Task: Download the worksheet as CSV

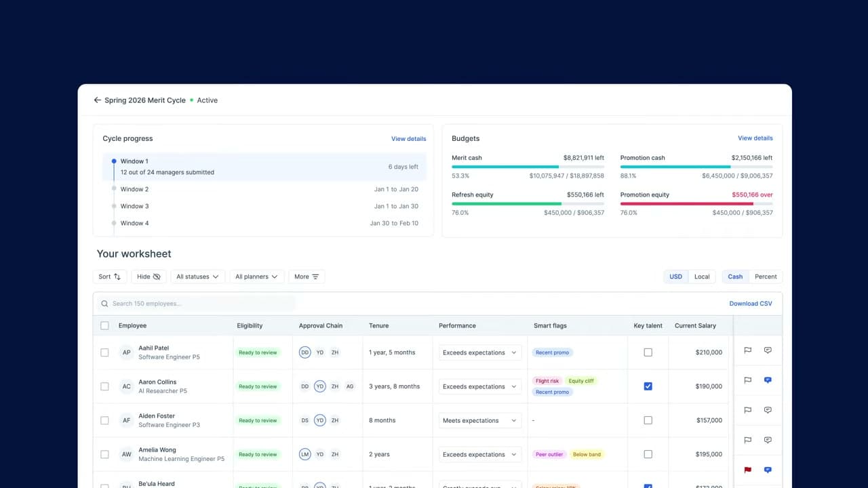Action: point(751,304)
